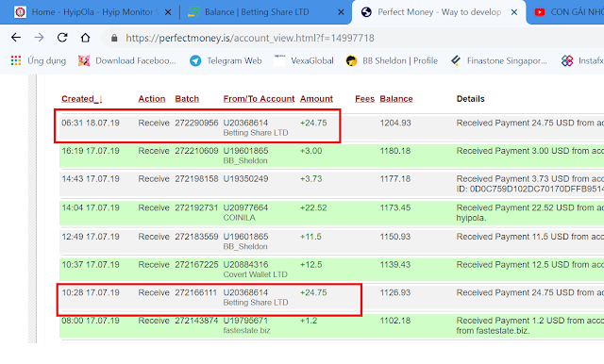Switch to the Home - HyipOla tab
The image size is (604, 364).
(x=92, y=12)
